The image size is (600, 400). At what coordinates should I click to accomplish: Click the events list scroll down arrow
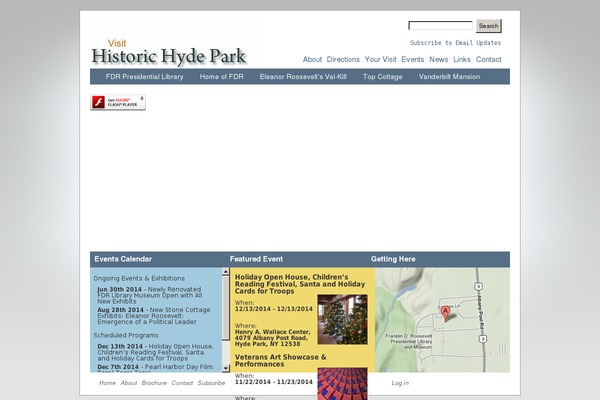[x=226, y=368]
